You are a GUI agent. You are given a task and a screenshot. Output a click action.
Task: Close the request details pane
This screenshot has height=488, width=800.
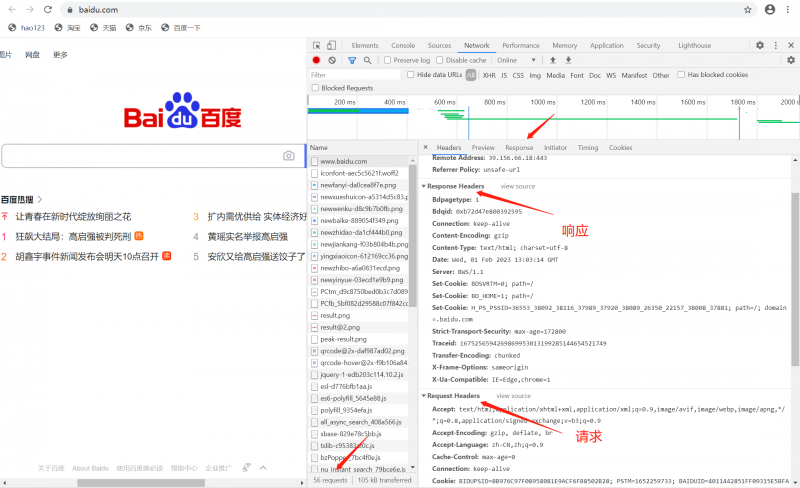(x=426, y=147)
